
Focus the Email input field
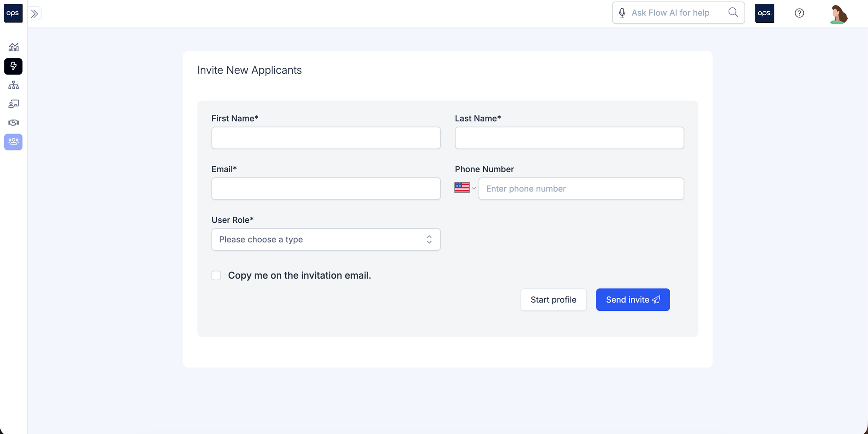(326, 189)
